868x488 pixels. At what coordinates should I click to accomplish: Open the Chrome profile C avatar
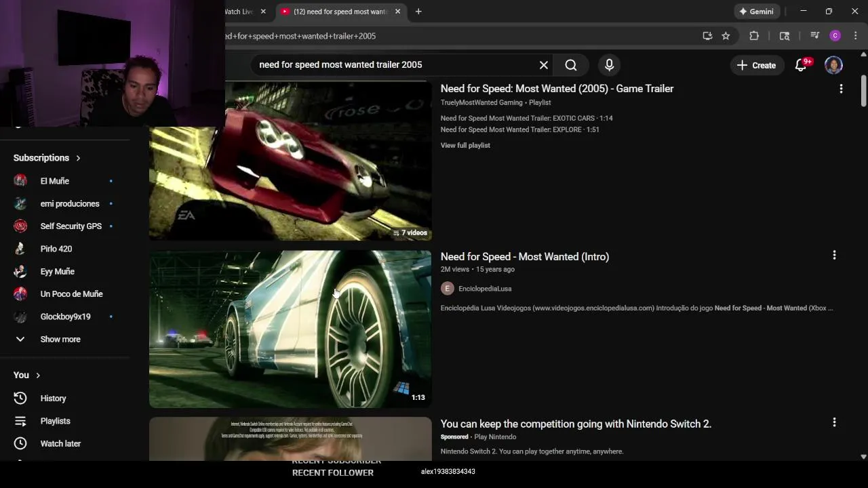tap(835, 36)
